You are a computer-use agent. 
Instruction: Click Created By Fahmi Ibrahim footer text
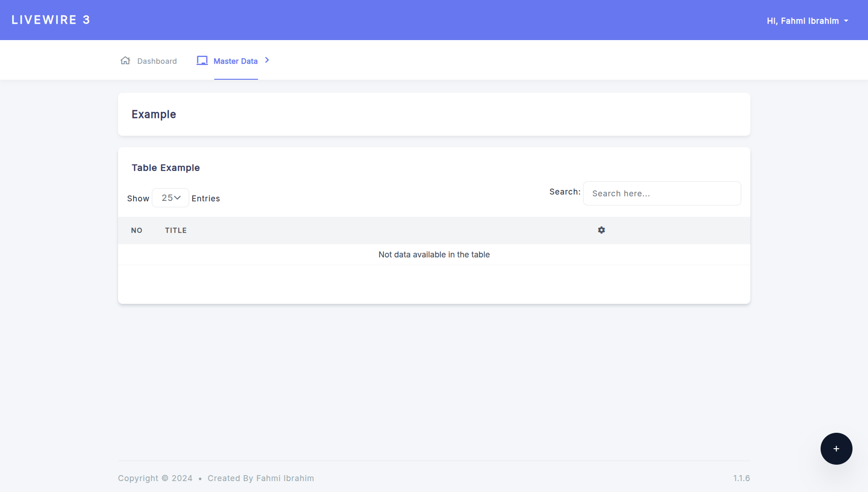coord(260,478)
